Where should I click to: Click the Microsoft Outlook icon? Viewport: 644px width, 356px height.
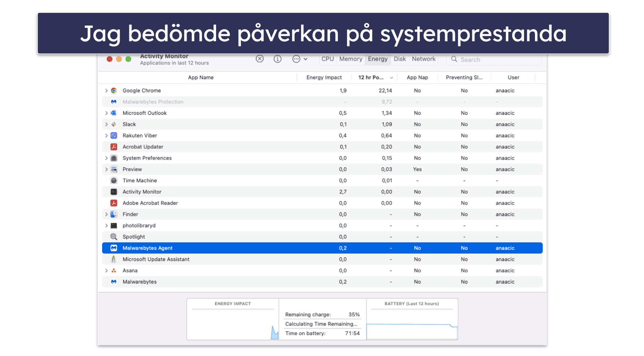point(114,113)
